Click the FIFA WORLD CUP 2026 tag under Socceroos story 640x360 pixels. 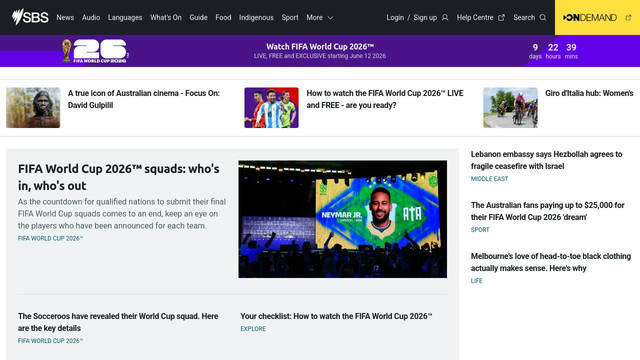click(51, 341)
